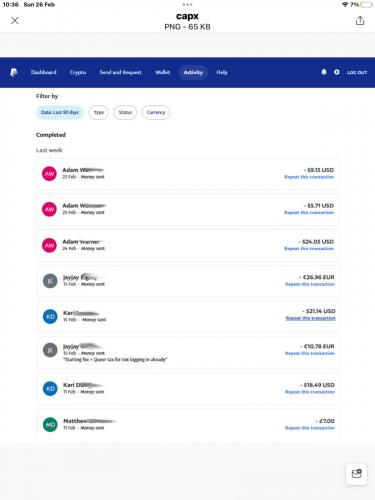Click the note about Starting fee
The image size is (375, 500).
pos(115,359)
